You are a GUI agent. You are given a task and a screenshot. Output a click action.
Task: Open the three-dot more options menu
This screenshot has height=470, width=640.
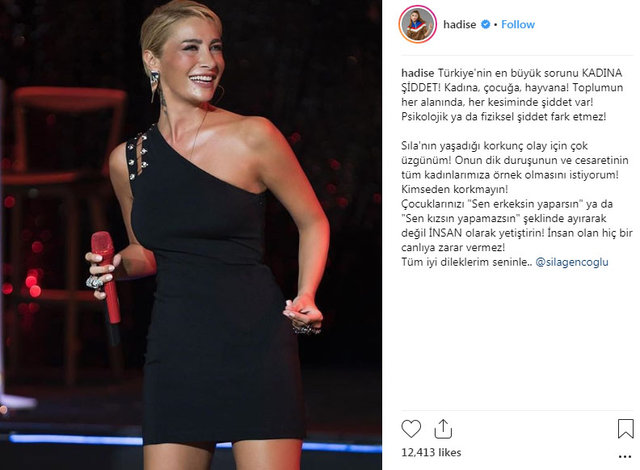click(625, 457)
